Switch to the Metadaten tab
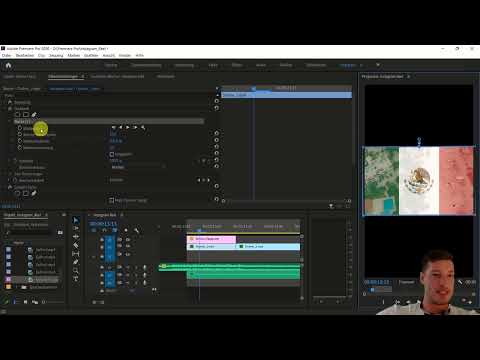The height and width of the screenshot is (360, 480). [x=166, y=76]
